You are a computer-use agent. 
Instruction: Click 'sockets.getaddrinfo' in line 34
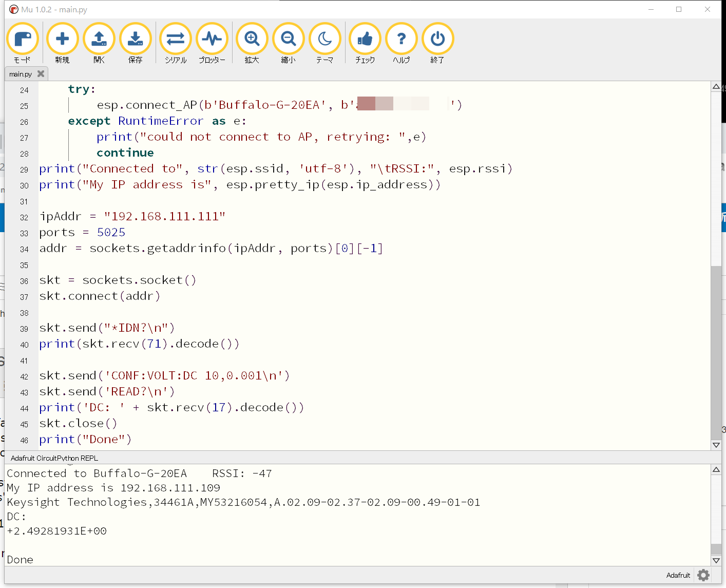click(x=158, y=249)
